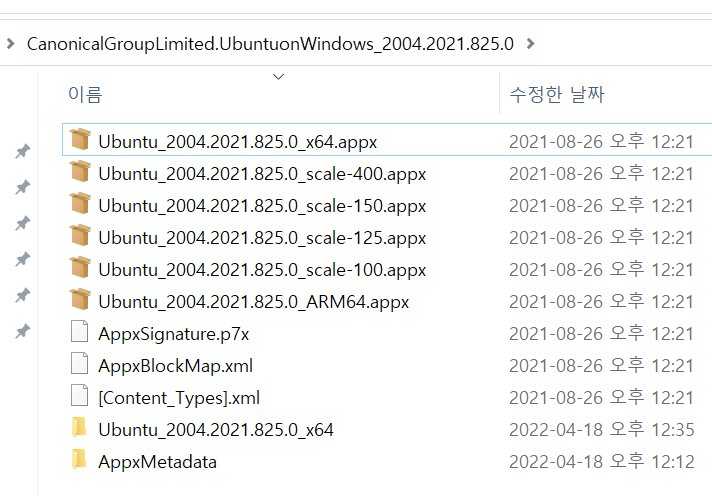Select the [Content_Types].xml file name

click(179, 398)
